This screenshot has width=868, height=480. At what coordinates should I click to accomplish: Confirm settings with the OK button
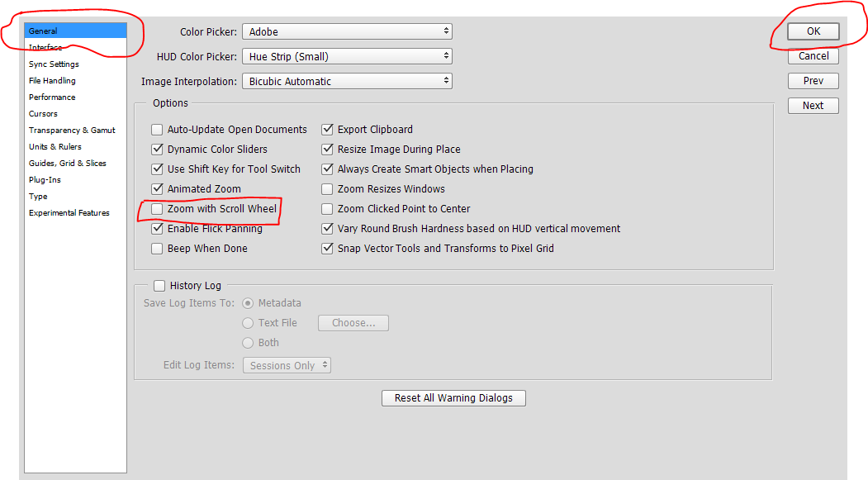[813, 31]
